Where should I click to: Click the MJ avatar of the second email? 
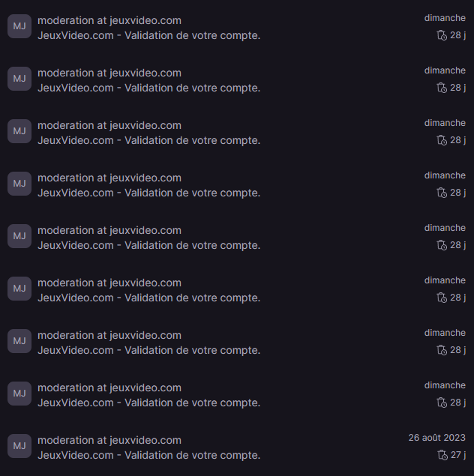click(x=19, y=79)
